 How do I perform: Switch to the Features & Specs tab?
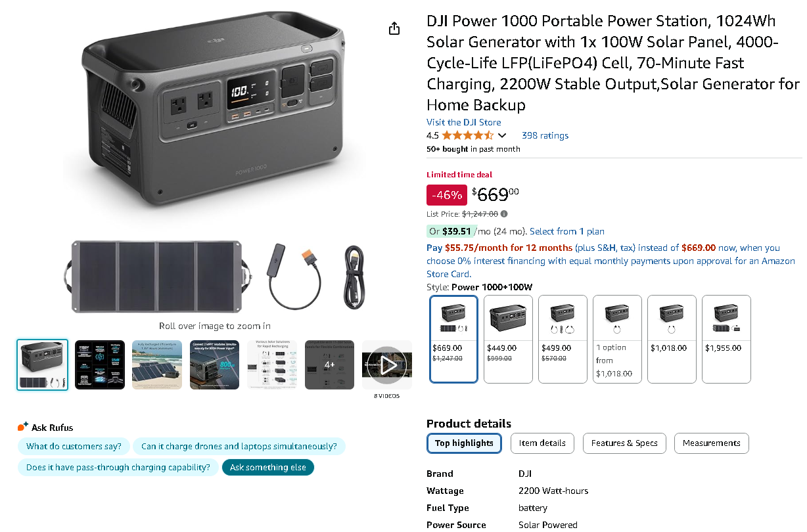point(624,443)
